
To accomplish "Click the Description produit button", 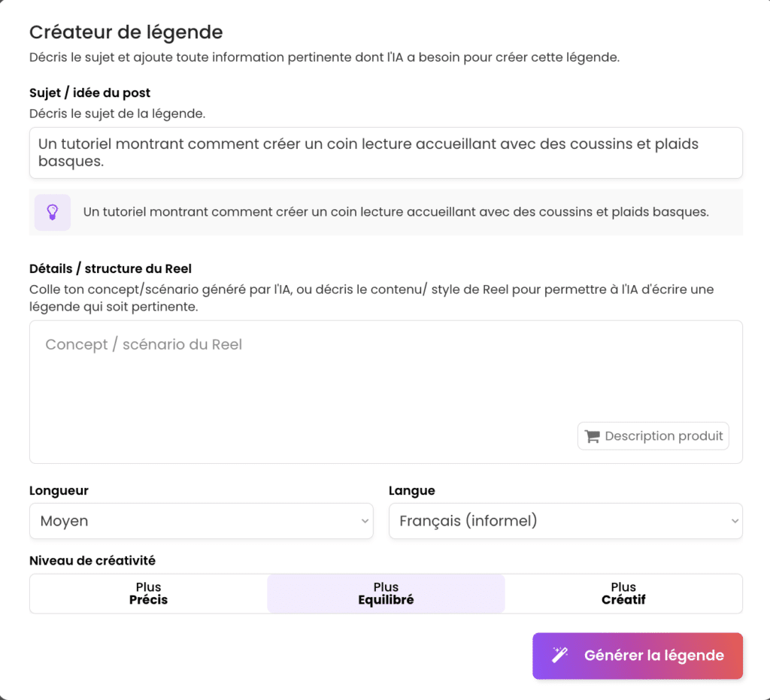I will coord(653,436).
